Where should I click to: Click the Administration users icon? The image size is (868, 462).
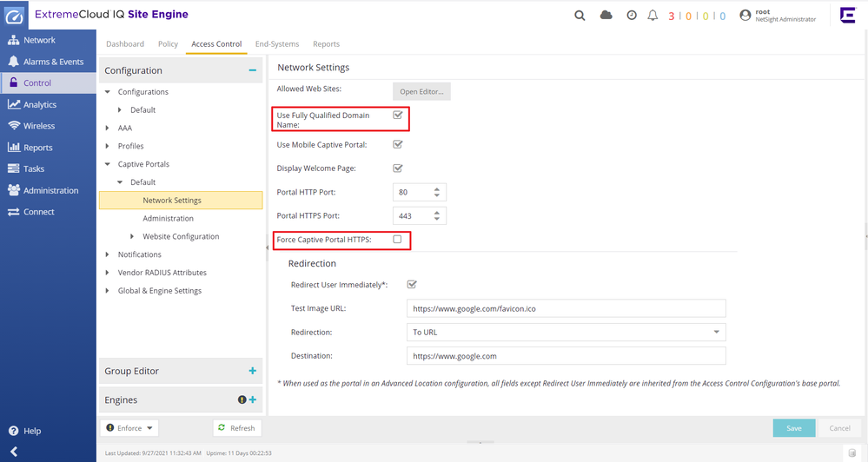pos(14,190)
